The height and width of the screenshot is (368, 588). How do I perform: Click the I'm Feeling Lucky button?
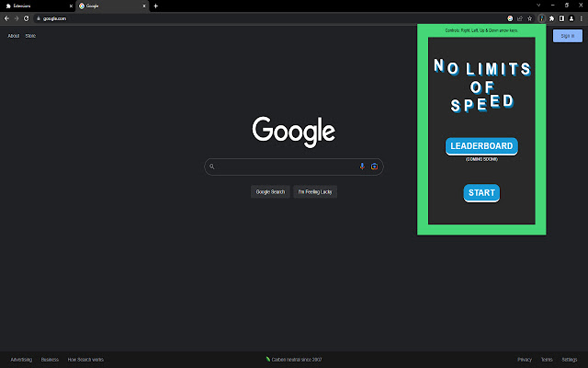[x=315, y=191]
